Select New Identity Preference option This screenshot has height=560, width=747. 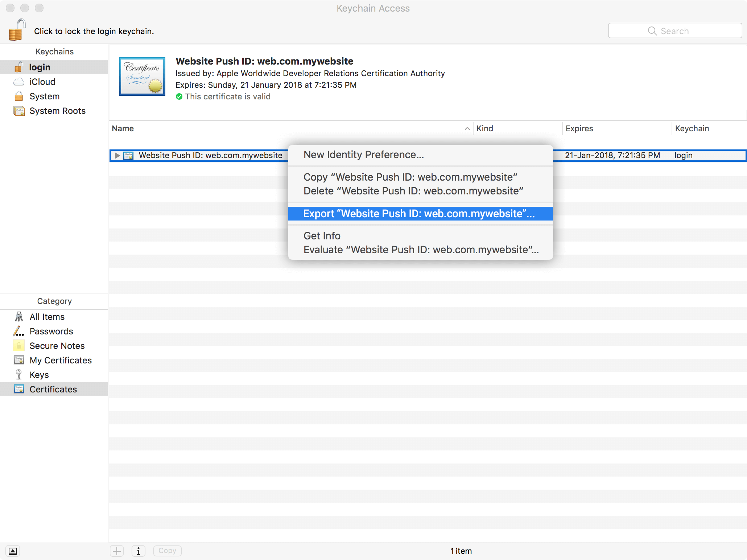click(x=363, y=155)
